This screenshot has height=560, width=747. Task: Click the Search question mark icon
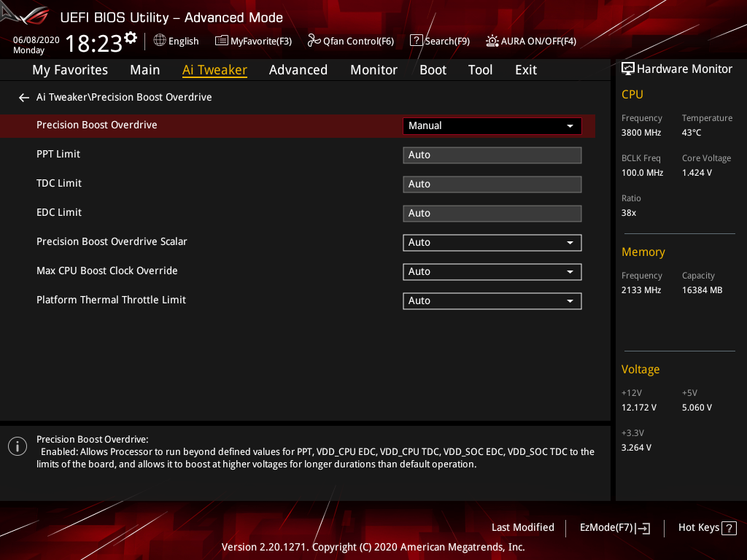[x=416, y=41]
